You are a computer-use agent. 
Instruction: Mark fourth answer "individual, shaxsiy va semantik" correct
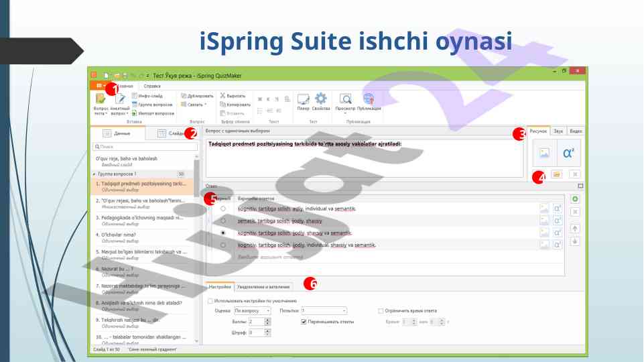coord(223,245)
